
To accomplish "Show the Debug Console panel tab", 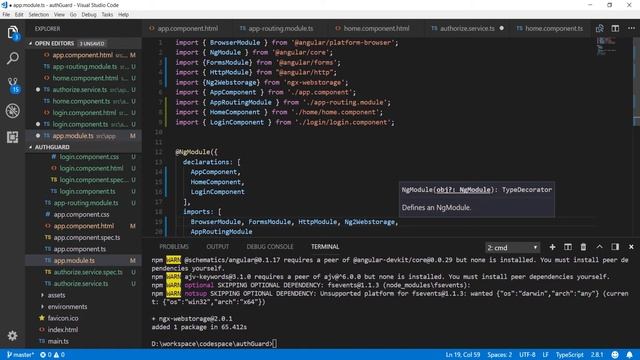I will (x=270, y=247).
